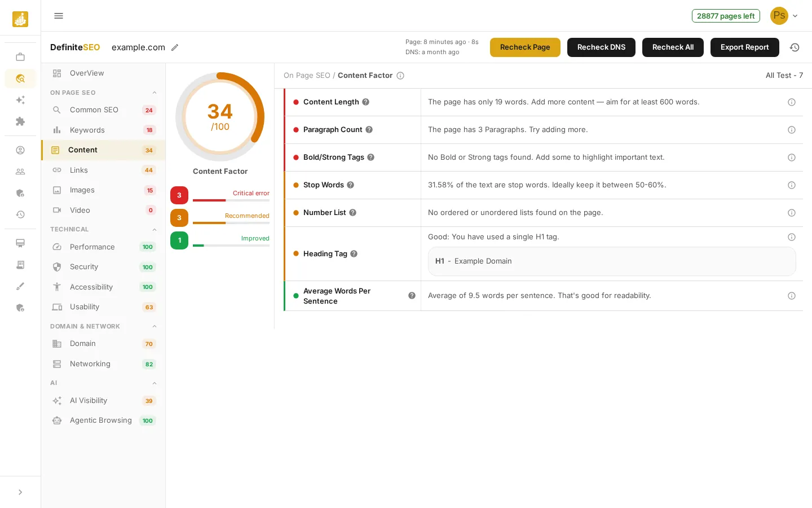Open the account dropdown chevron next to the avatar
The width and height of the screenshot is (812, 508).
click(795, 16)
